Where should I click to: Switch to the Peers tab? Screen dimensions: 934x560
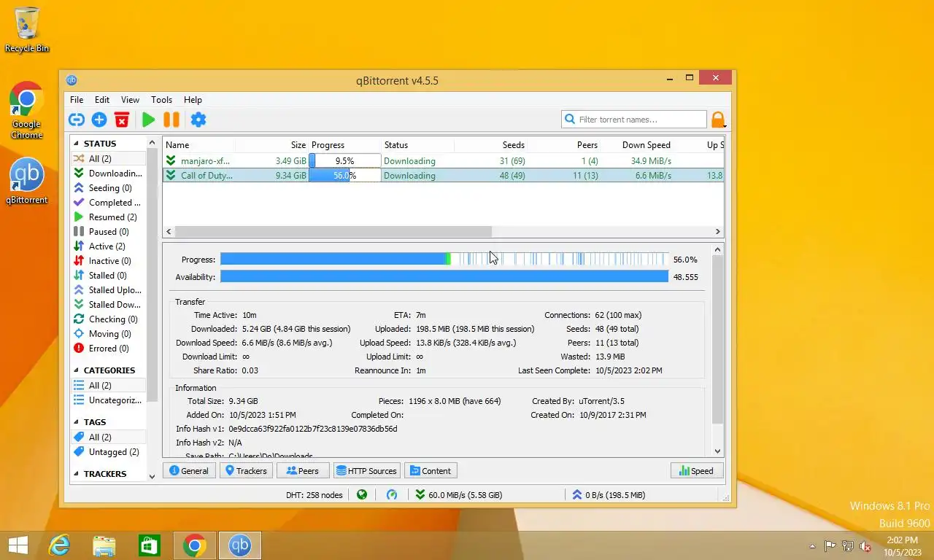(x=303, y=471)
